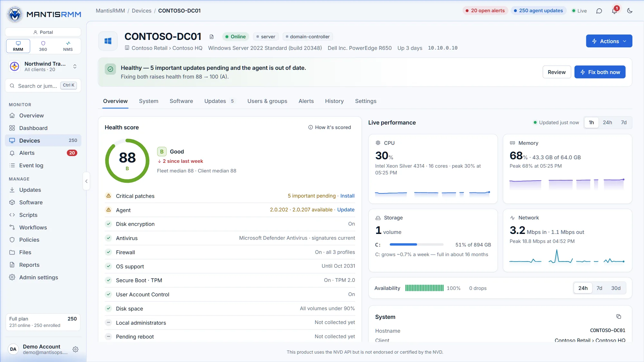Select the 24h live performance range
This screenshot has height=362, width=644.
point(607,123)
